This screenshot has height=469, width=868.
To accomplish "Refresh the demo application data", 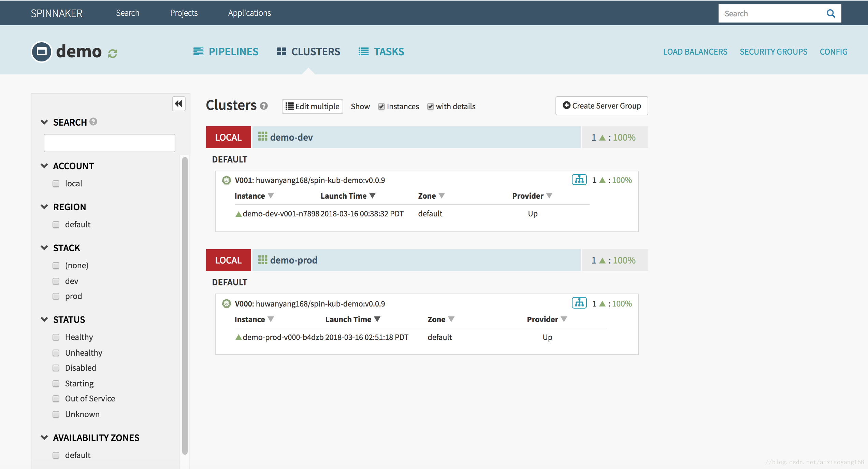I will pyautogui.click(x=113, y=53).
